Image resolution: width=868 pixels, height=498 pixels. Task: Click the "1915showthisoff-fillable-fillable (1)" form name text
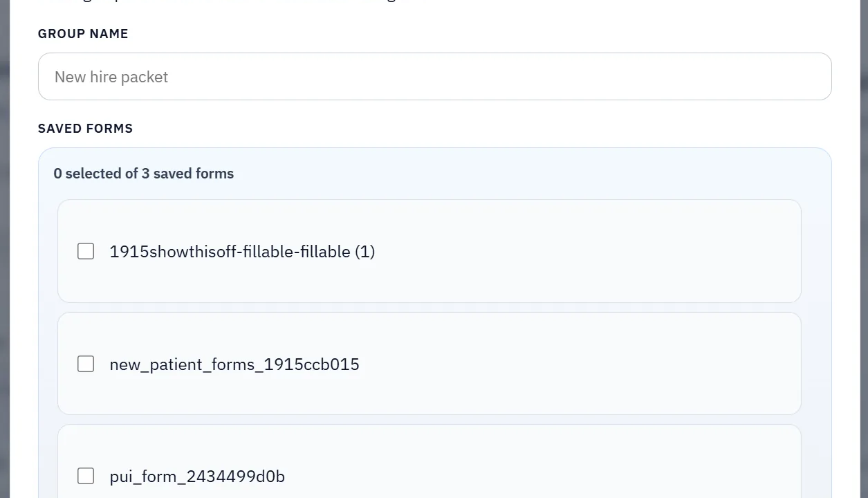click(x=242, y=252)
